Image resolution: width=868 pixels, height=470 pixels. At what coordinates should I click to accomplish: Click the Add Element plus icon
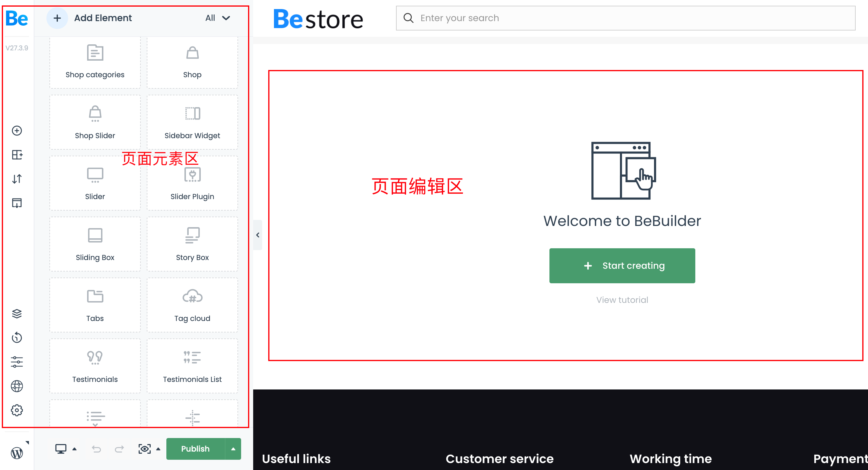pos(57,18)
